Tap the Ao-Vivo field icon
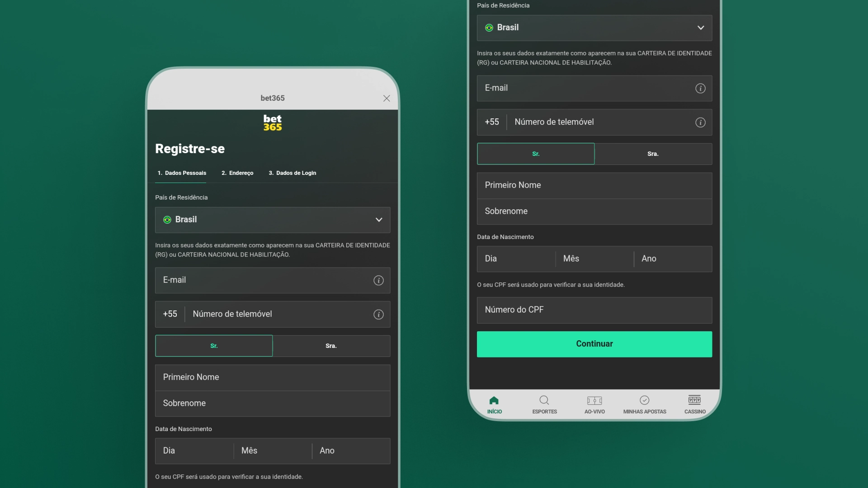Image resolution: width=868 pixels, height=488 pixels. [x=594, y=400]
